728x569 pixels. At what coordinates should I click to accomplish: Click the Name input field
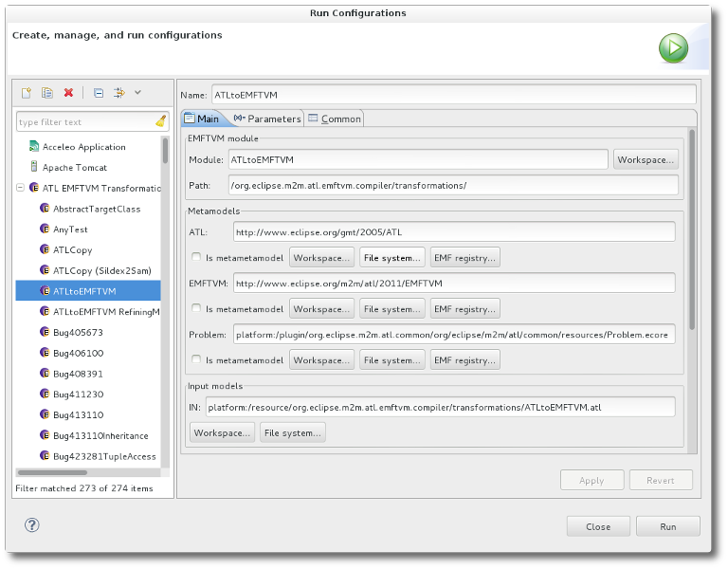coord(454,95)
